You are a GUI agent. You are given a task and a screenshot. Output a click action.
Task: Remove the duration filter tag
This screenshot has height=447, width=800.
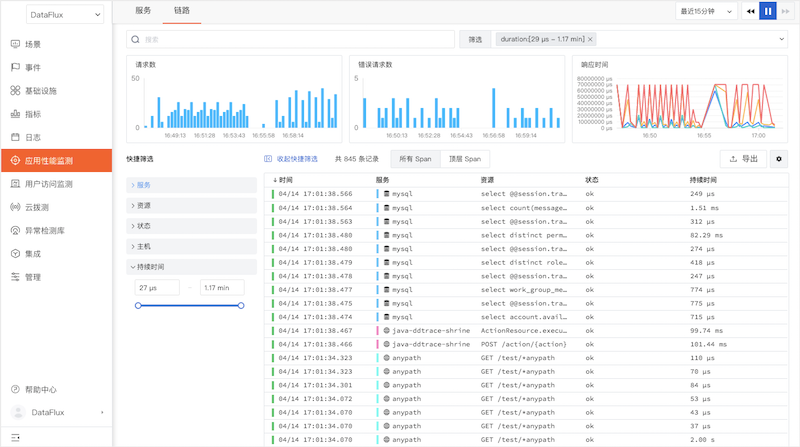[590, 39]
